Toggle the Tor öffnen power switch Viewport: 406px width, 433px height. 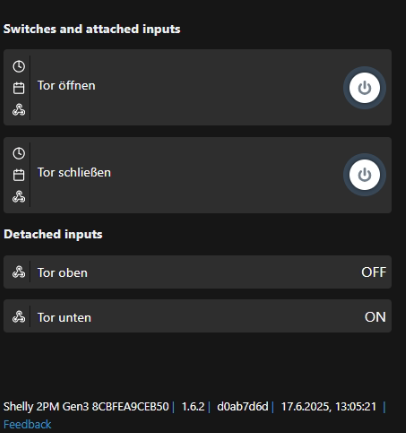coord(364,88)
